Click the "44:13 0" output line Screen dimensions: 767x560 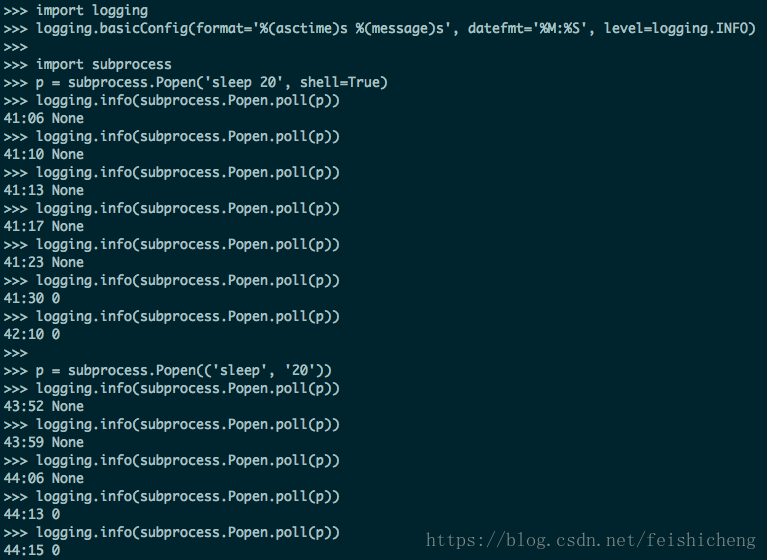coord(32,515)
